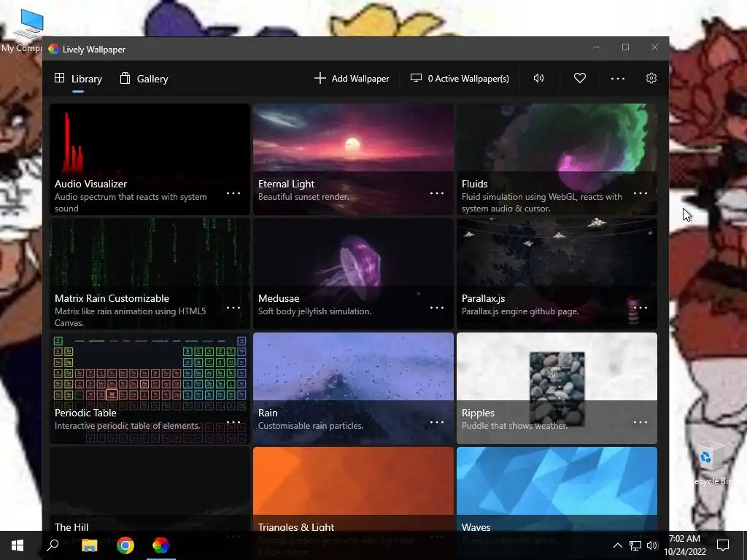The width and height of the screenshot is (747, 560).
Task: Click the network icon in system tray
Action: click(x=635, y=545)
